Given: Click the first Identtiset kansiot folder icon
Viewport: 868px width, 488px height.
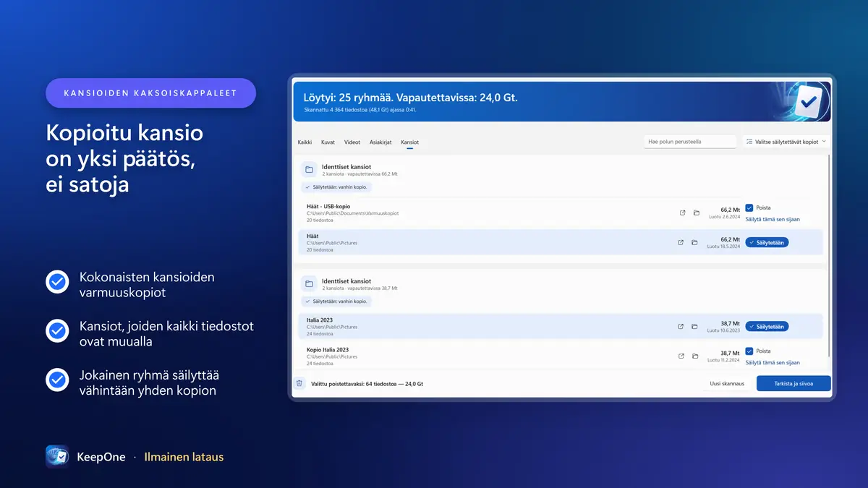Looking at the screenshot, I should coord(309,170).
